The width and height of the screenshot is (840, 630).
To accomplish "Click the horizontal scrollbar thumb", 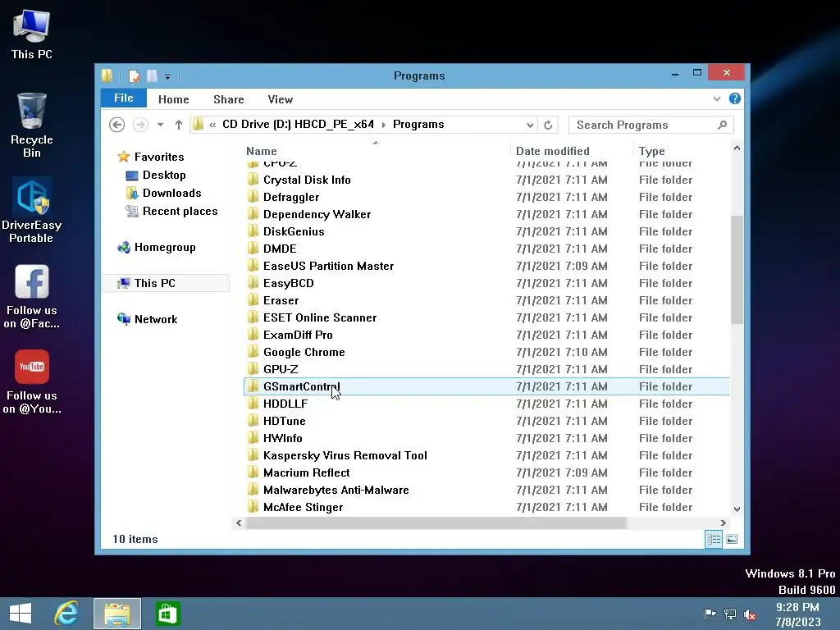I will pos(436,523).
